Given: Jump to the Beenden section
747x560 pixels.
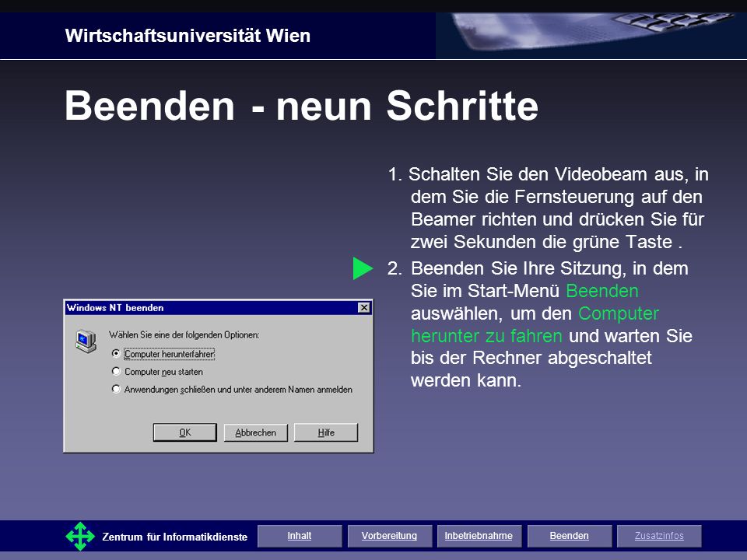Looking at the screenshot, I should 570,536.
